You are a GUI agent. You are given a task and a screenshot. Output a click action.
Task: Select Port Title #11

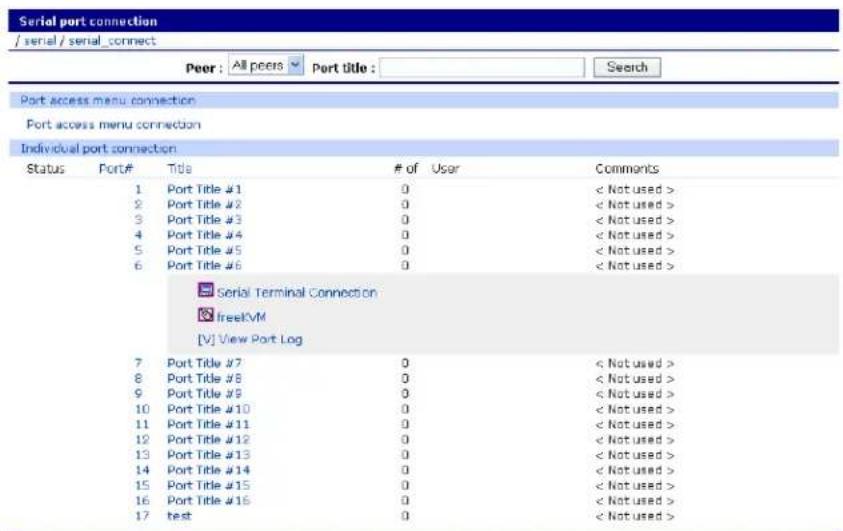[x=209, y=424]
